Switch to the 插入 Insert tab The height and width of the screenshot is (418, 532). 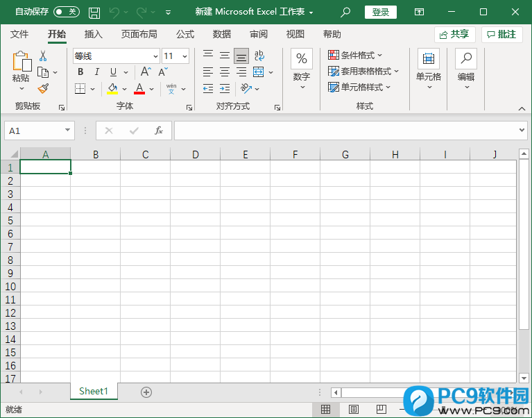pyautogui.click(x=94, y=34)
